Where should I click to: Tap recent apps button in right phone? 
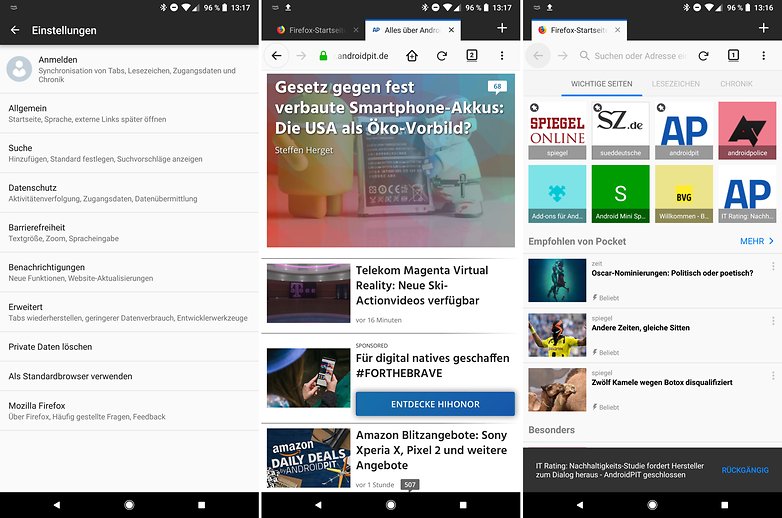724,505
